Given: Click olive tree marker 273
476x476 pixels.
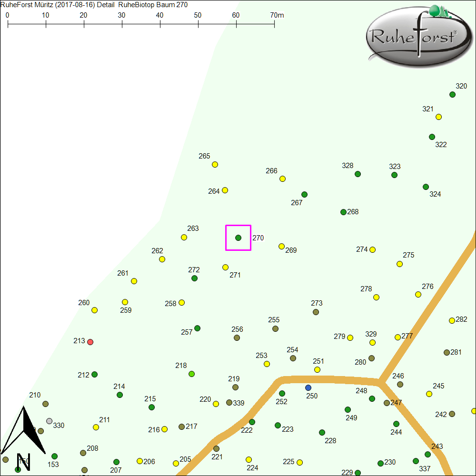Looking at the screenshot, I should [316, 312].
